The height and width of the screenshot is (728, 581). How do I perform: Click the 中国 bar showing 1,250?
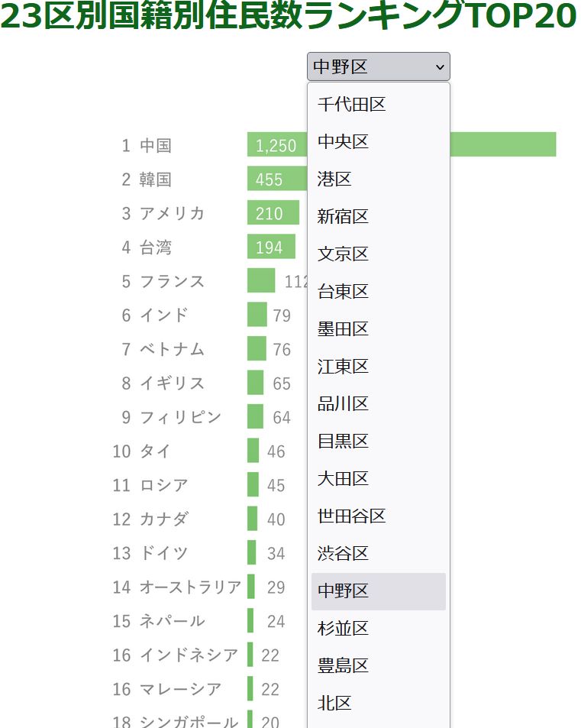click(504, 144)
